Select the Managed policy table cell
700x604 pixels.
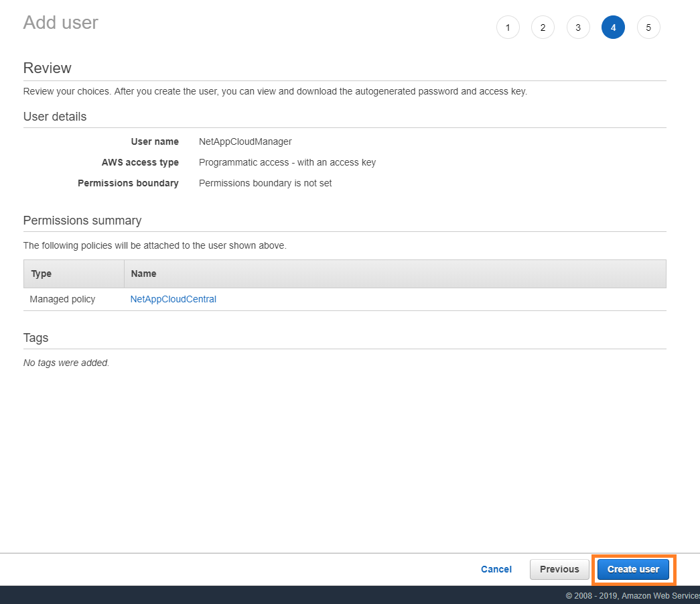click(62, 299)
